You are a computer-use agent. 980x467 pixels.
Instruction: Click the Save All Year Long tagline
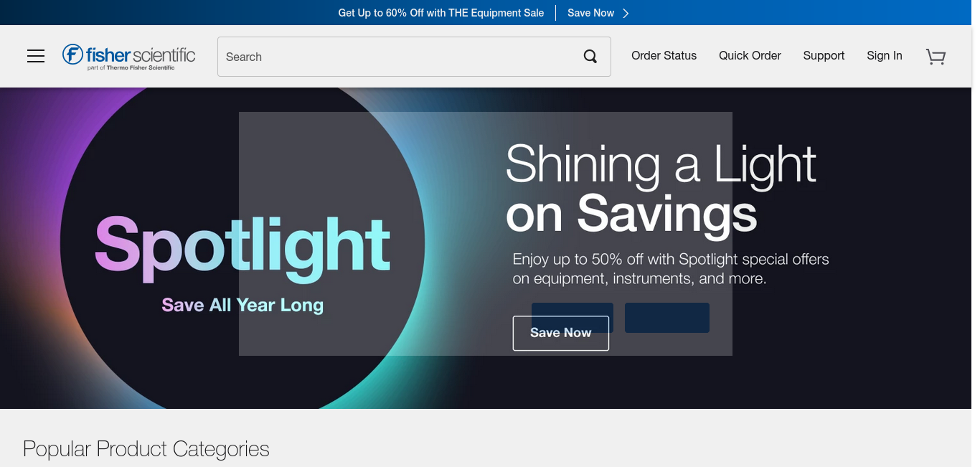242,305
